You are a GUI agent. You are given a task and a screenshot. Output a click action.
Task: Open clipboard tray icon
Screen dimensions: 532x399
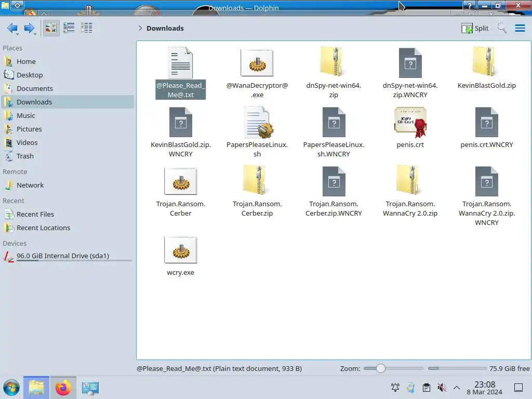tap(427, 388)
